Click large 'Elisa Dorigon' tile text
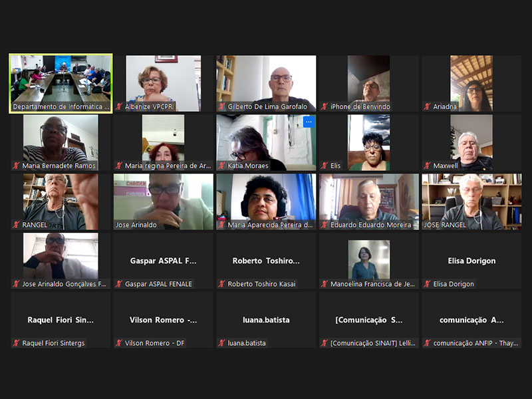Image resolution: width=532 pixels, height=399 pixels. click(x=471, y=261)
